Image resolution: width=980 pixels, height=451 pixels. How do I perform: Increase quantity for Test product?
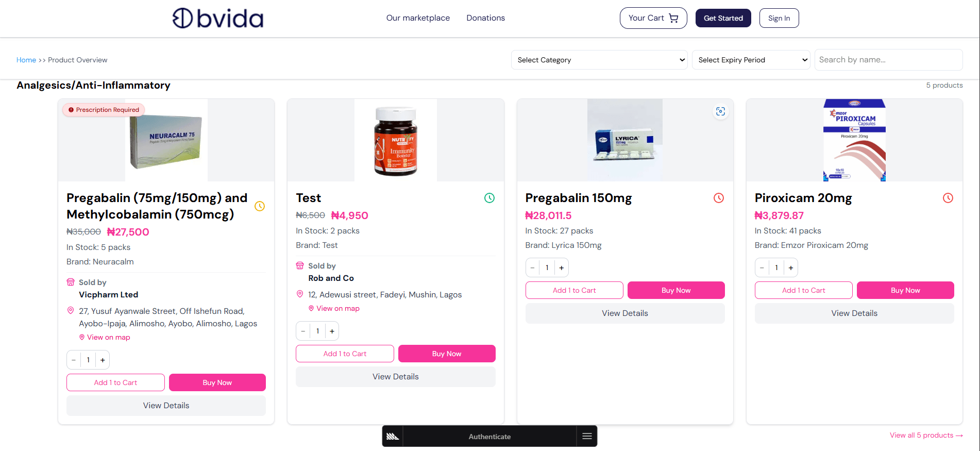click(332, 331)
